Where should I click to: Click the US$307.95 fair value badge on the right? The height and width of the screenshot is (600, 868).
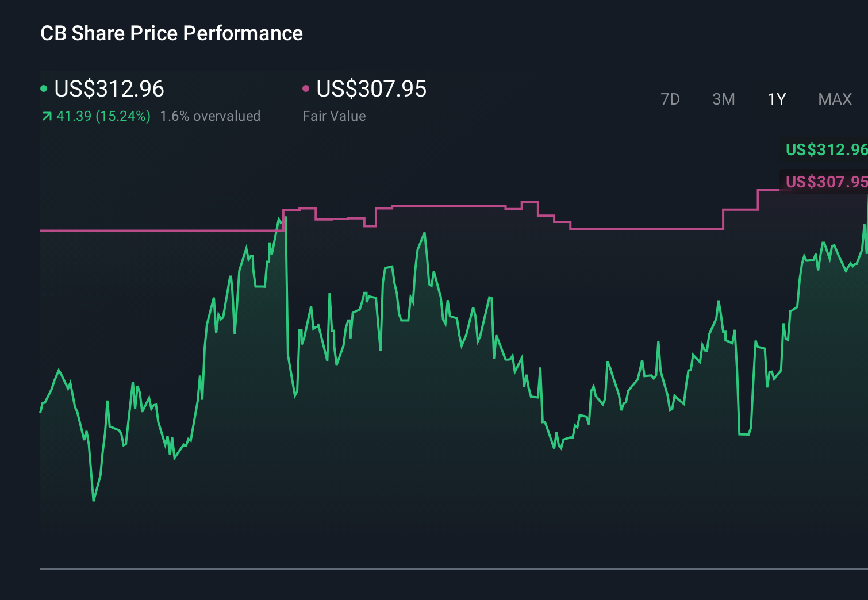826,182
